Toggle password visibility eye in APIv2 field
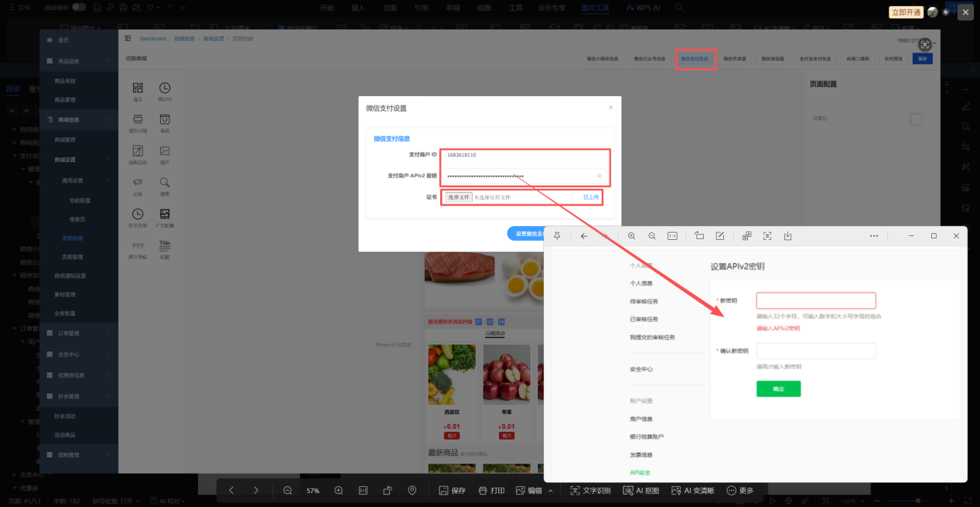 [x=599, y=176]
